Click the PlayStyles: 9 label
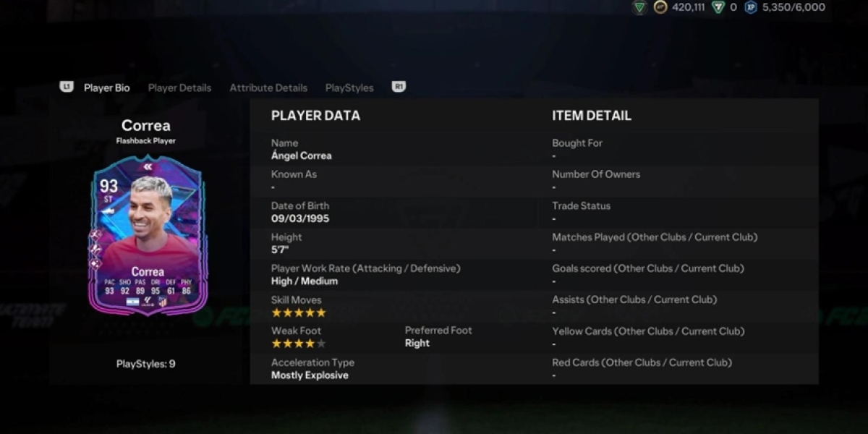The height and width of the screenshot is (434, 868). click(145, 364)
